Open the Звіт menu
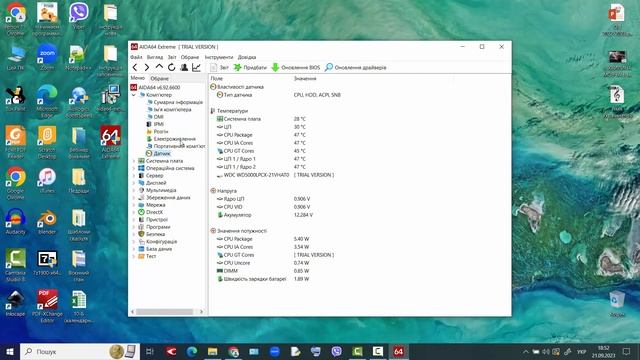 (172, 57)
